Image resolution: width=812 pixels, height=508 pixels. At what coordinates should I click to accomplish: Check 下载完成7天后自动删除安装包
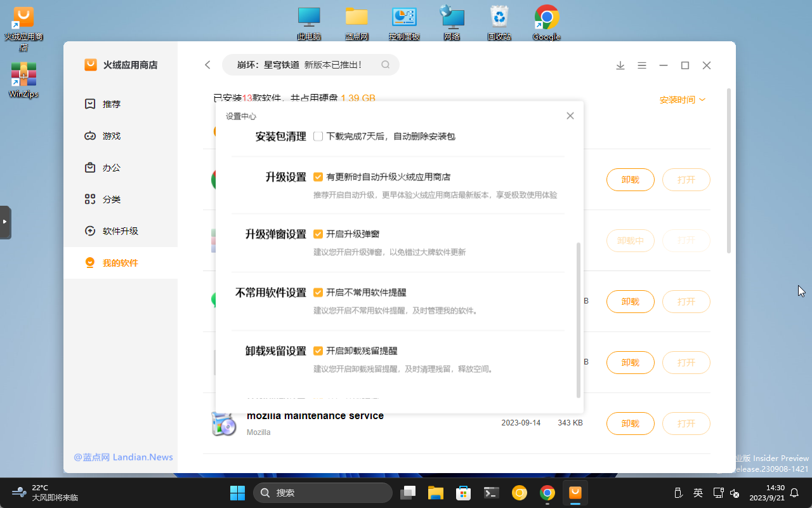pyautogui.click(x=318, y=137)
